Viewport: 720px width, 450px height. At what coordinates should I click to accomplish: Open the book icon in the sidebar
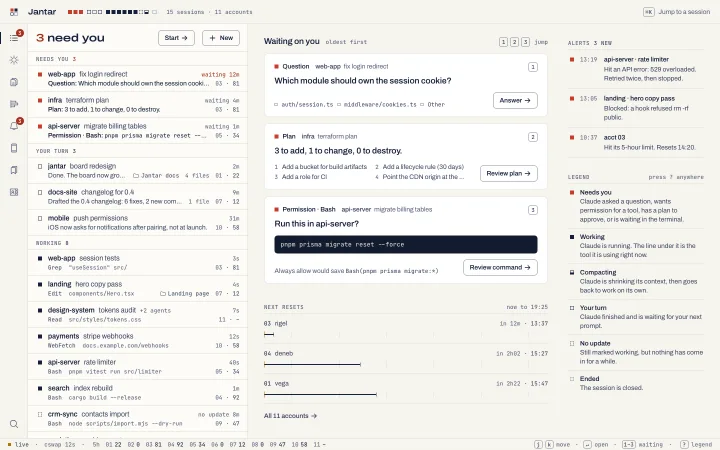(x=14, y=170)
